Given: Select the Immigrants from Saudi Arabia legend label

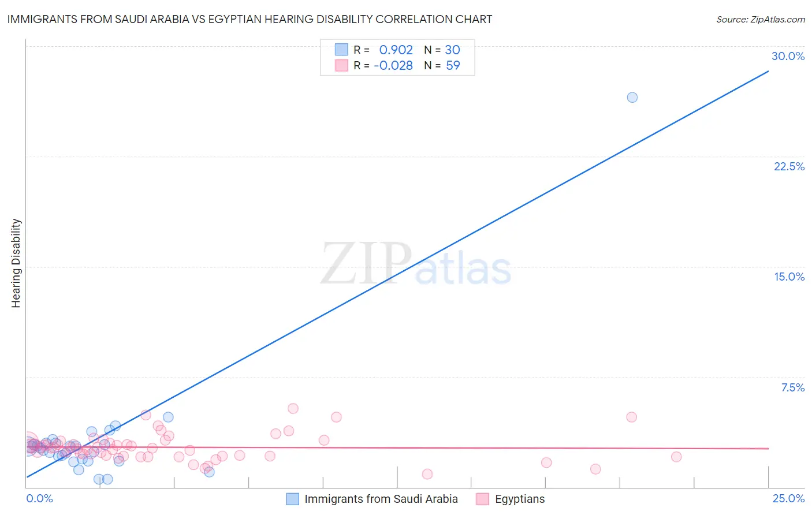Looking at the screenshot, I should (x=381, y=499).
